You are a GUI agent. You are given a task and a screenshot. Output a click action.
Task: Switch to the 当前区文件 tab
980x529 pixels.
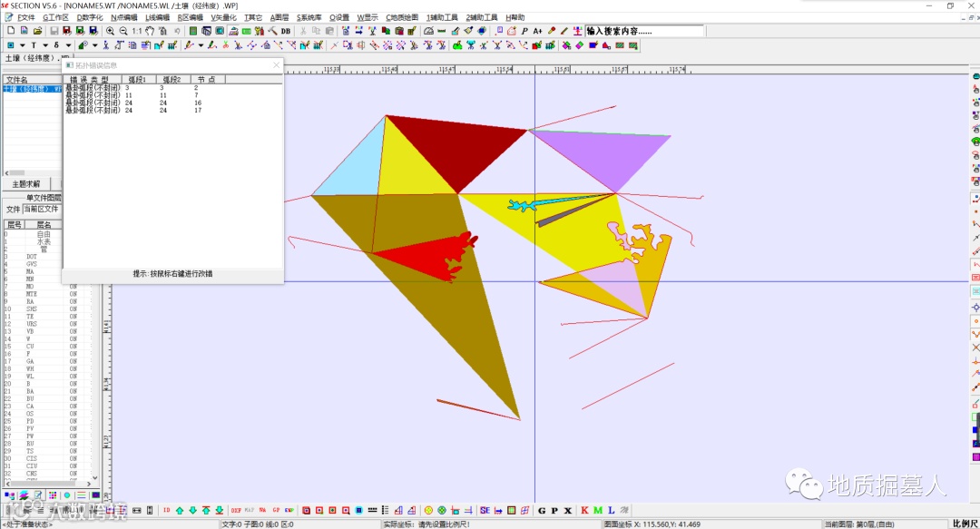coord(41,209)
